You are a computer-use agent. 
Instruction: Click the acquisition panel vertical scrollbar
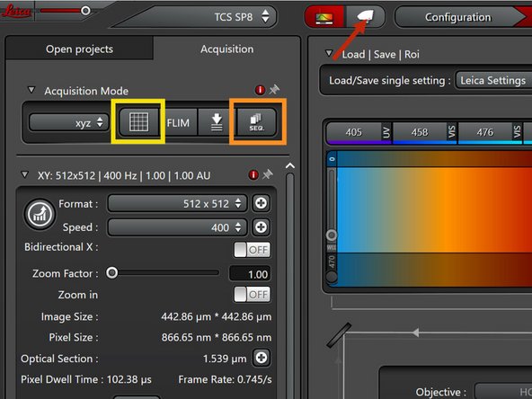289,285
